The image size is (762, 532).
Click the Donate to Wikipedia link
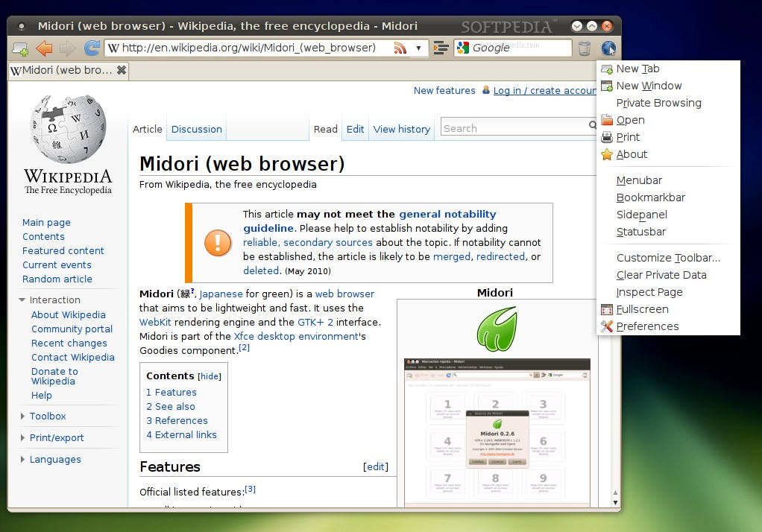tap(54, 376)
